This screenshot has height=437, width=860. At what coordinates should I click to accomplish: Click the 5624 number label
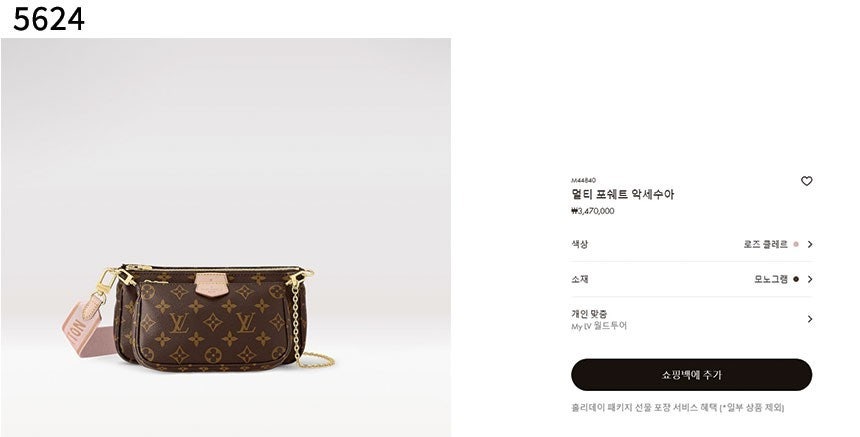click(x=49, y=19)
